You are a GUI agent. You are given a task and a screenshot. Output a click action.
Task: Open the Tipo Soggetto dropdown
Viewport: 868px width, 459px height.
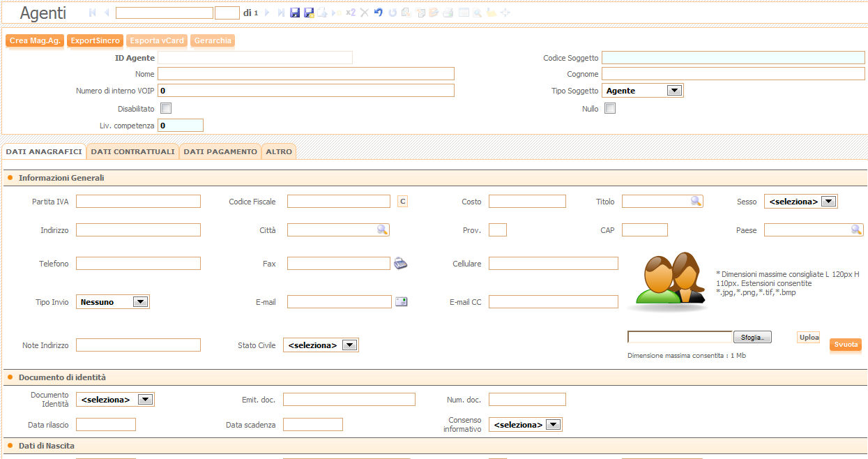(673, 90)
